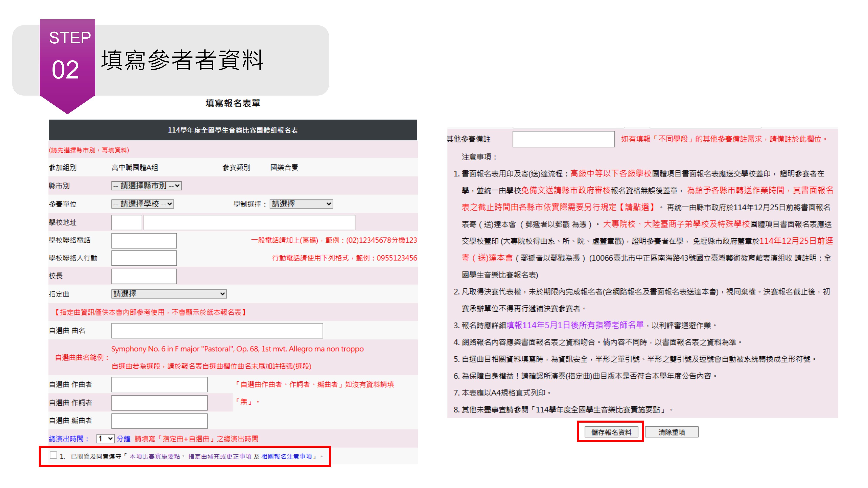
Task: Expand the 請選擇學校 school dropdown
Action: pos(143,204)
